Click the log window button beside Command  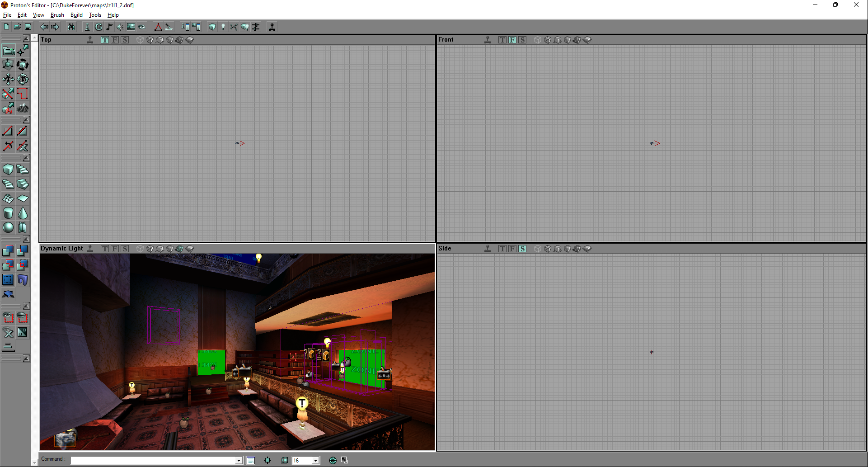coord(251,460)
